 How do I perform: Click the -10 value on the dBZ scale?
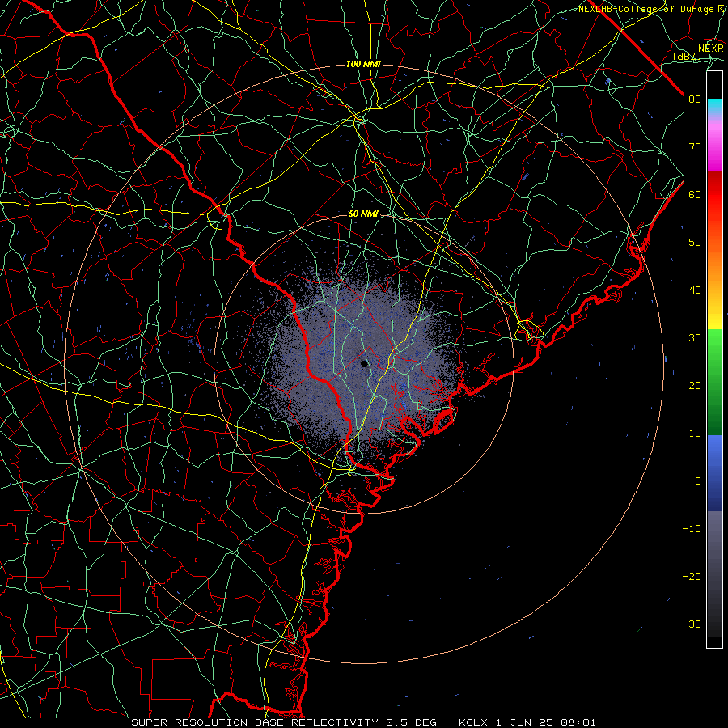pos(692,529)
